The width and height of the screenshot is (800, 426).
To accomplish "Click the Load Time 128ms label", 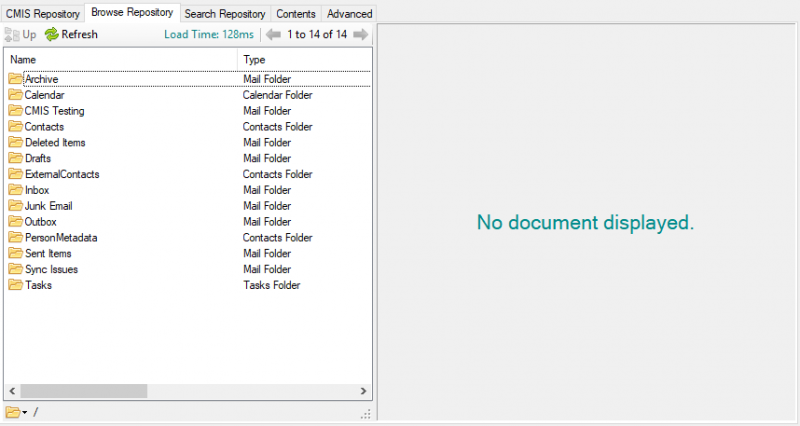I will (x=209, y=35).
